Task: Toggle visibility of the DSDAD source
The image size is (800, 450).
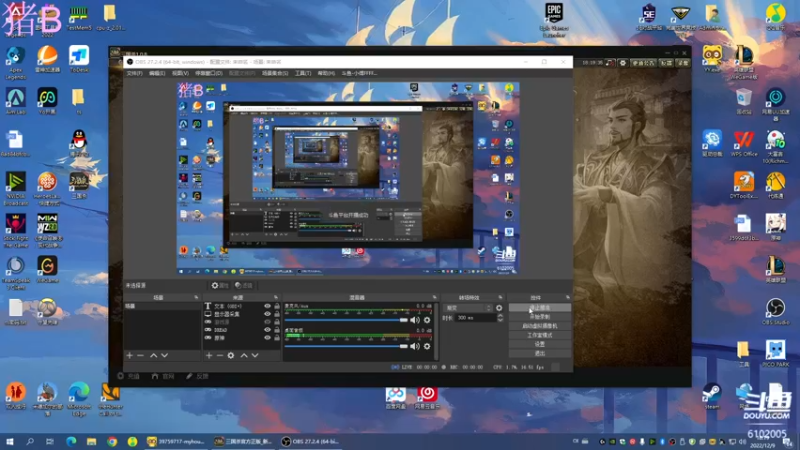Action: pos(267,330)
